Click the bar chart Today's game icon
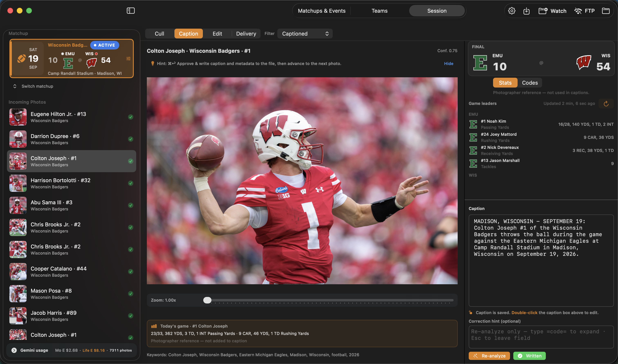 click(154, 326)
